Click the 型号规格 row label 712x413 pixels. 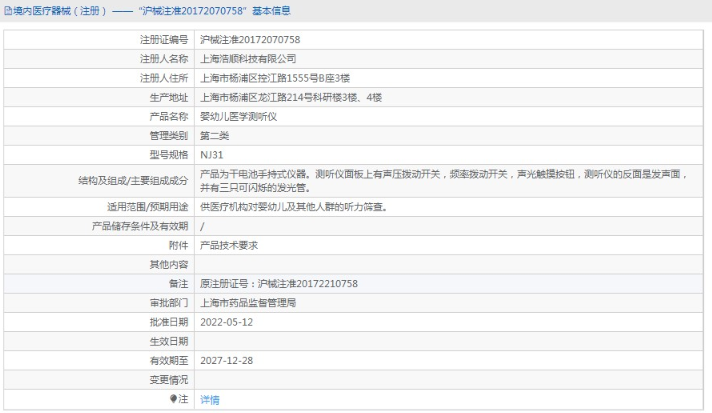pyautogui.click(x=169, y=155)
